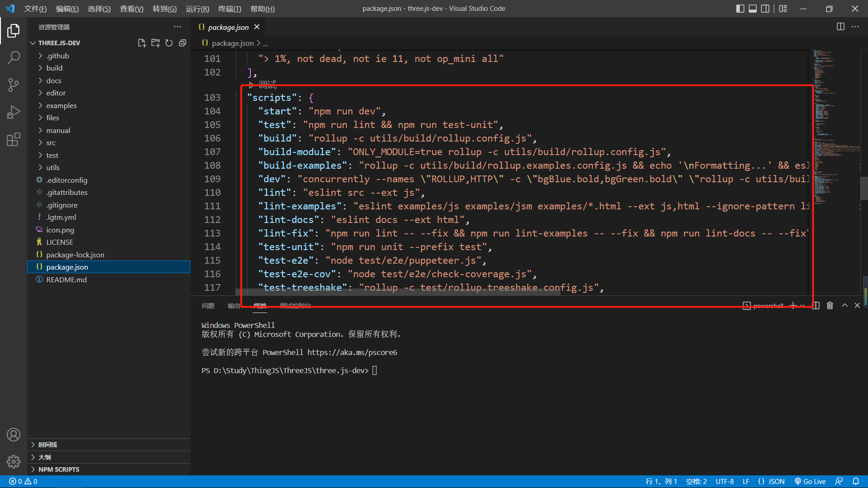Refresh the explorer tree
Image resolution: width=868 pixels, height=488 pixels.
169,43
